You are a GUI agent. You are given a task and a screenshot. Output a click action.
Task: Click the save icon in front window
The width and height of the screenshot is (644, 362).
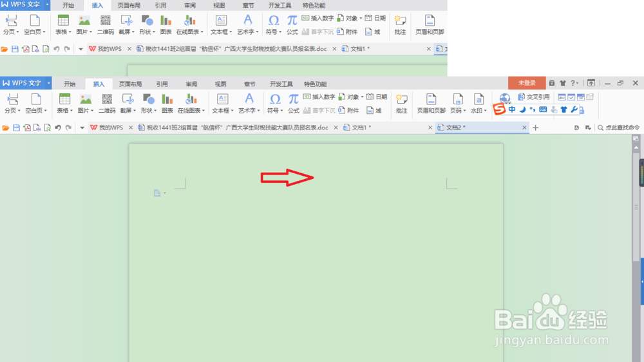click(17, 128)
